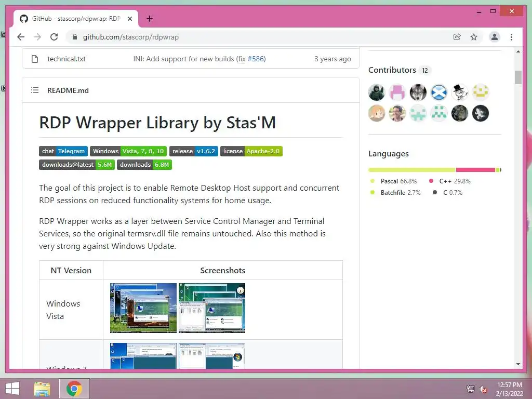The image size is (532, 399).
Task: Click the pink C++ segment of languages bar
Action: (475, 170)
